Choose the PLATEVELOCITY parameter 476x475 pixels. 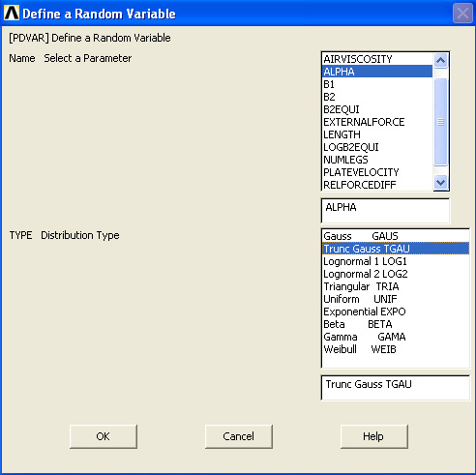pyautogui.click(x=377, y=172)
